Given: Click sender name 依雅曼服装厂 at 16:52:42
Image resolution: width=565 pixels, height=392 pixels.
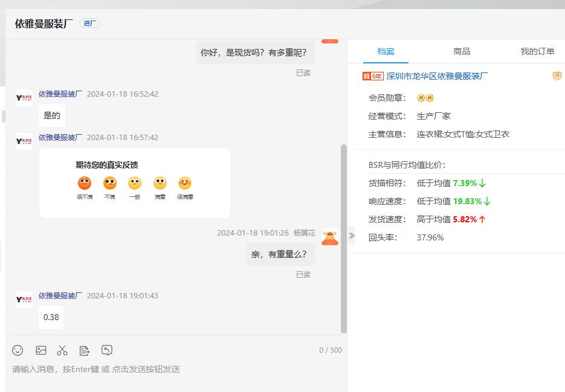Looking at the screenshot, I should [x=60, y=94].
